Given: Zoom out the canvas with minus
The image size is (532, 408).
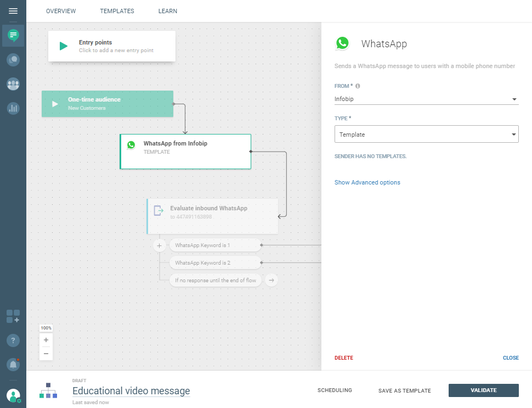Looking at the screenshot, I should point(46,354).
